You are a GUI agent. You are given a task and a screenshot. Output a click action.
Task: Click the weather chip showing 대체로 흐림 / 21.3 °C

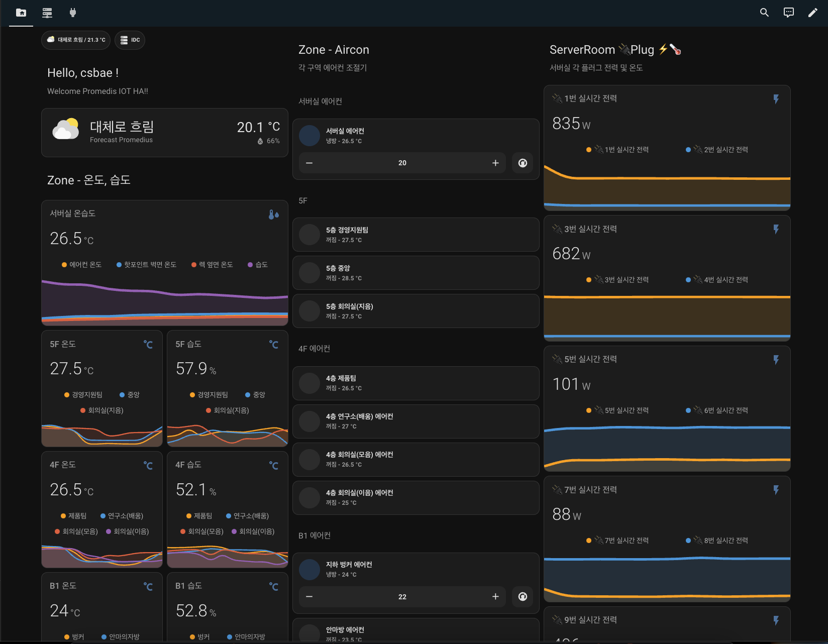coord(76,40)
